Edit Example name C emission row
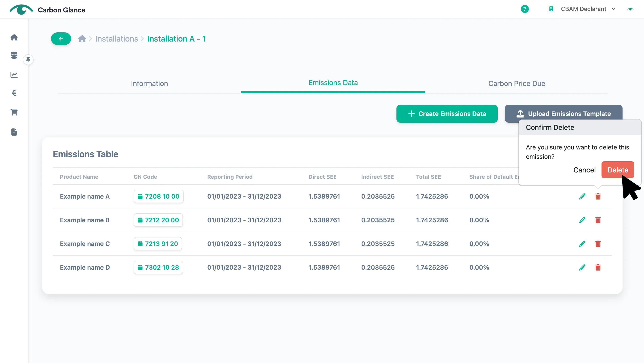 [x=582, y=244]
